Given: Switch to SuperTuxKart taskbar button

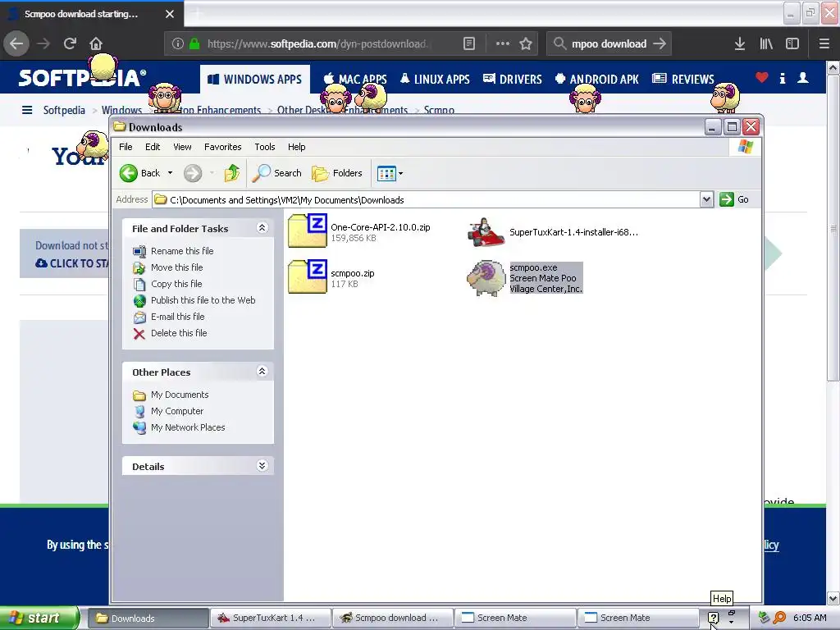Looking at the screenshot, I should (x=270, y=619).
